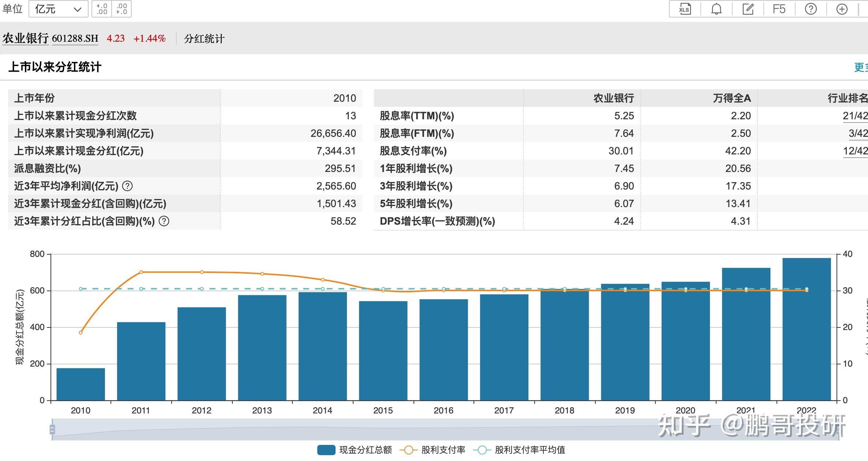This screenshot has height=461, width=868.
Task: Click the chart range slider left handle
Action: click(x=52, y=430)
